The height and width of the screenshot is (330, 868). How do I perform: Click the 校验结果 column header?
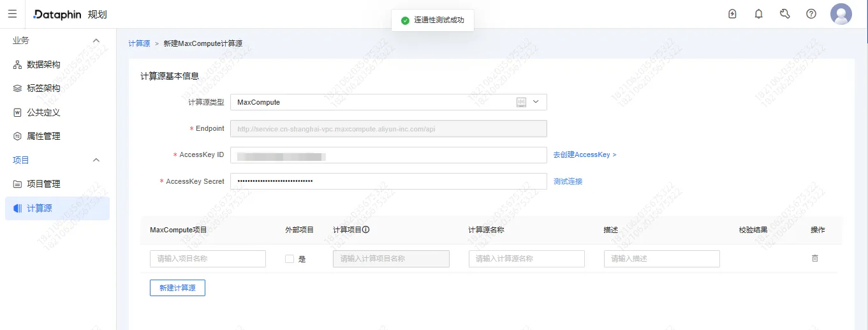click(753, 230)
